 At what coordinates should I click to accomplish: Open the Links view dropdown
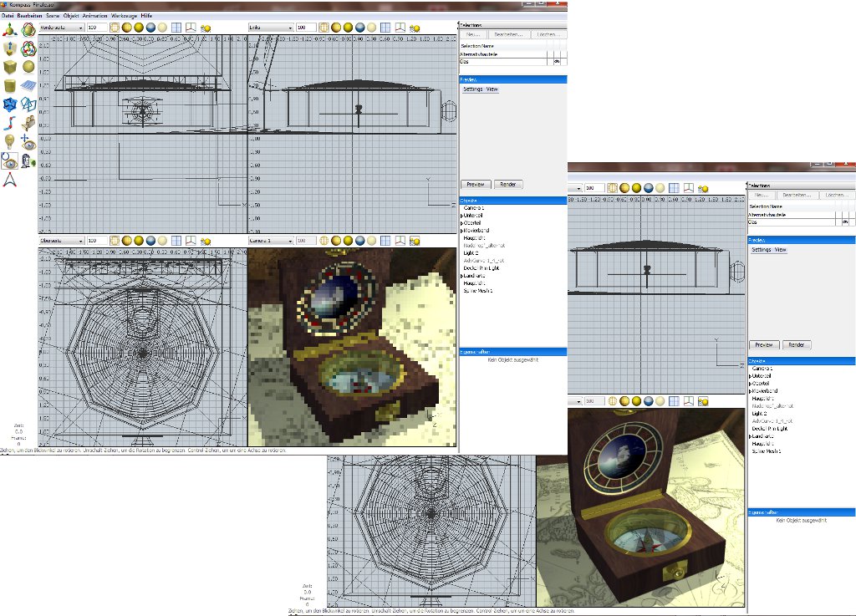271,28
